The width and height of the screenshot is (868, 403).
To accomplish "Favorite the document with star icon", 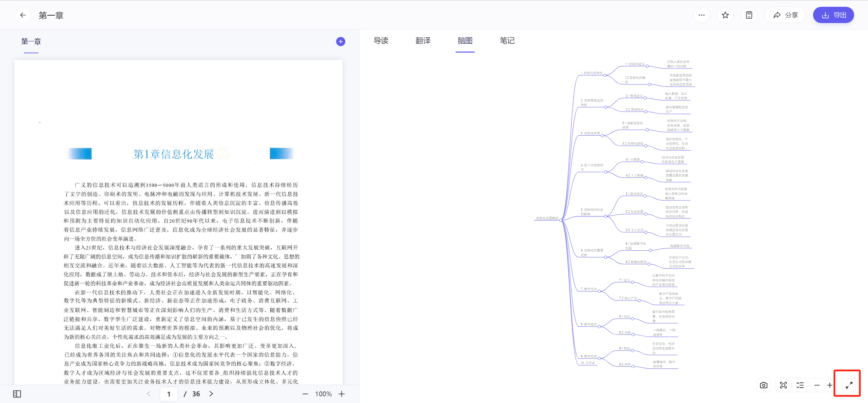I will click(x=725, y=15).
